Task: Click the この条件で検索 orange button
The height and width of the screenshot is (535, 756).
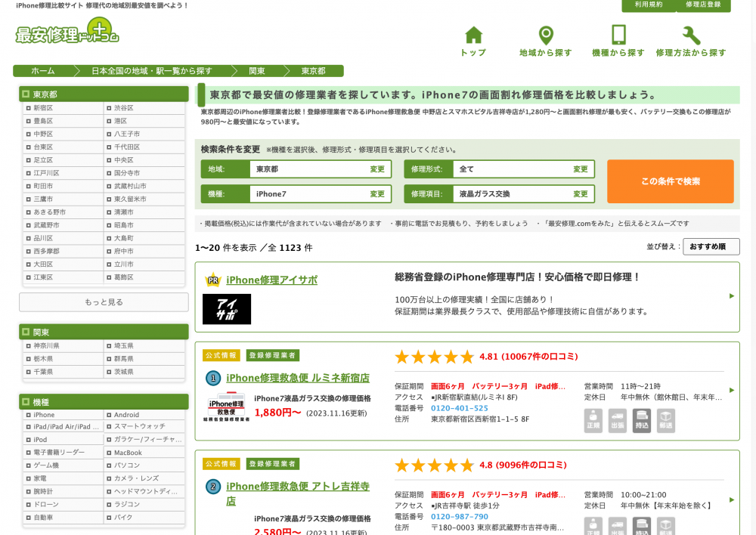Action: [670, 181]
